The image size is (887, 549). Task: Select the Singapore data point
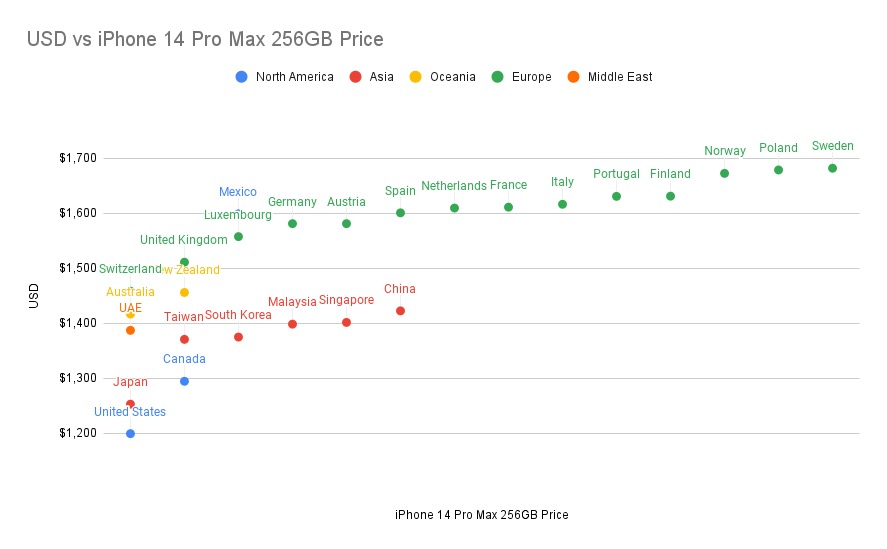pyautogui.click(x=346, y=322)
